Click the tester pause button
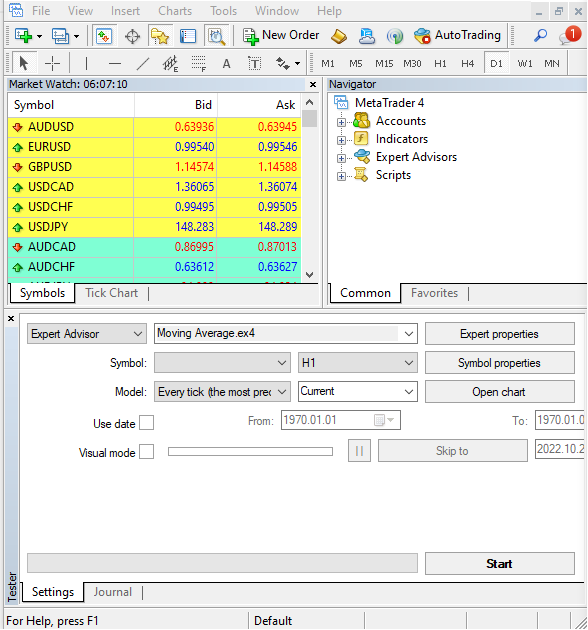Image resolution: width=588 pixels, height=630 pixels. point(359,451)
